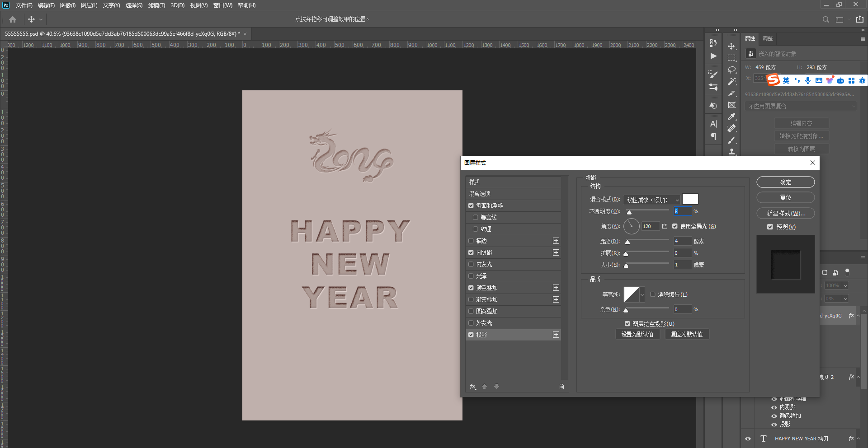Click the home icon in options bar
This screenshot has width=868, height=448.
[13, 19]
